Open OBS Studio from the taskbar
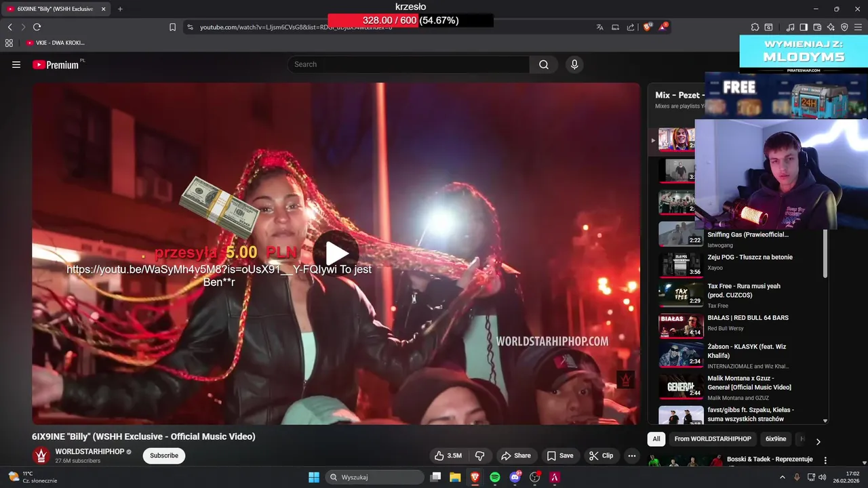Screen dimensions: 868x488 pos(535,477)
